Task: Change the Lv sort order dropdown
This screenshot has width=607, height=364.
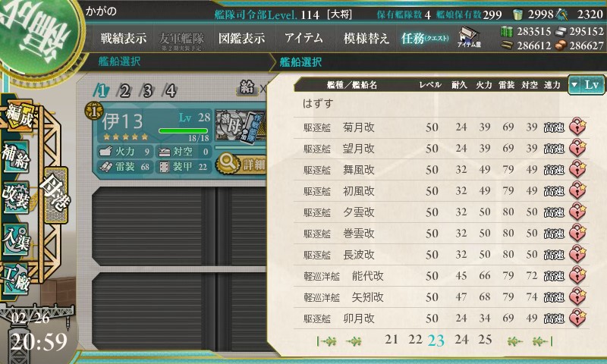Action: pos(586,85)
